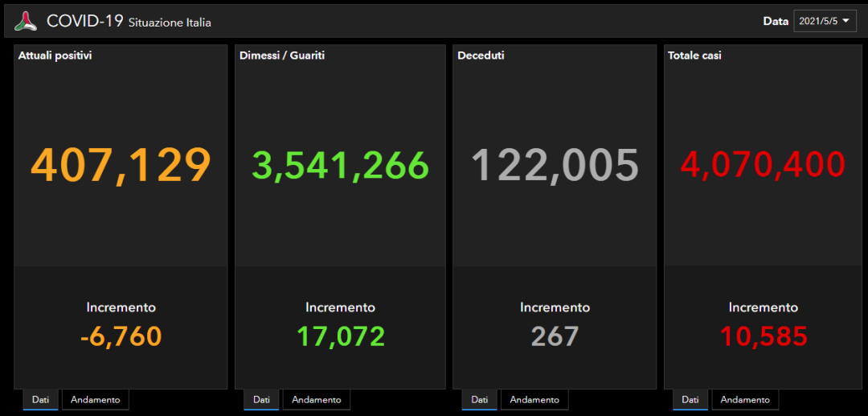Screen dimensions: 868x416
Task: Select Dati tab under Deceduti
Action: [x=479, y=399]
